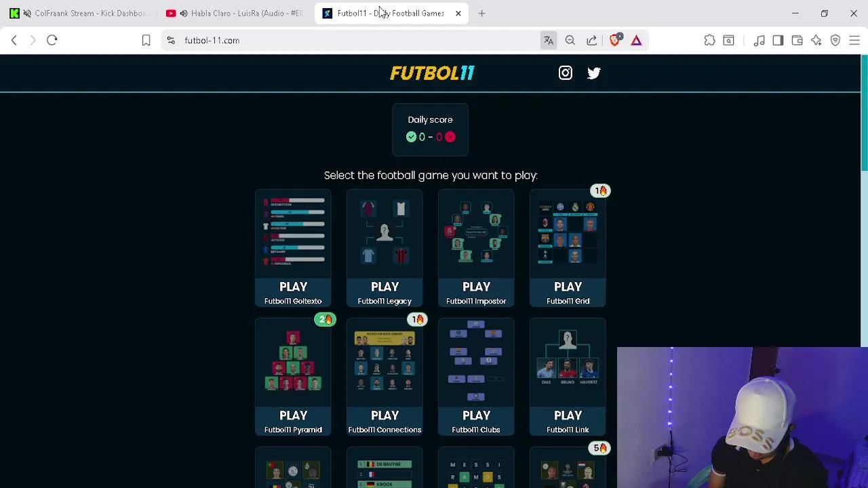Open the Brave Shields lion icon
This screenshot has width=868, height=488.
pyautogui.click(x=615, y=40)
